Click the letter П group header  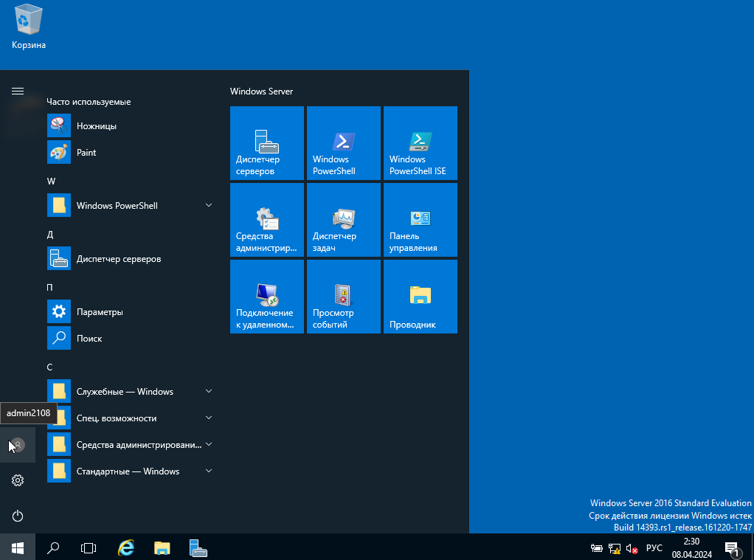click(x=49, y=288)
